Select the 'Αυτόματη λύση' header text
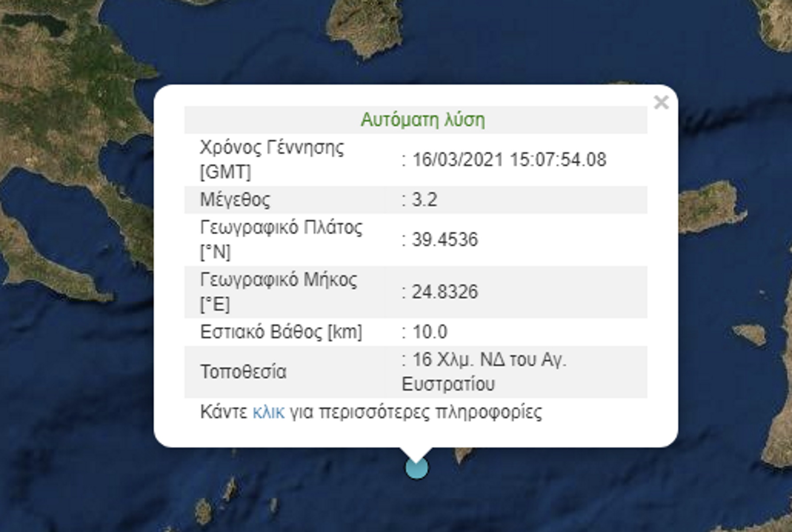The height and width of the screenshot is (532, 792). click(423, 120)
